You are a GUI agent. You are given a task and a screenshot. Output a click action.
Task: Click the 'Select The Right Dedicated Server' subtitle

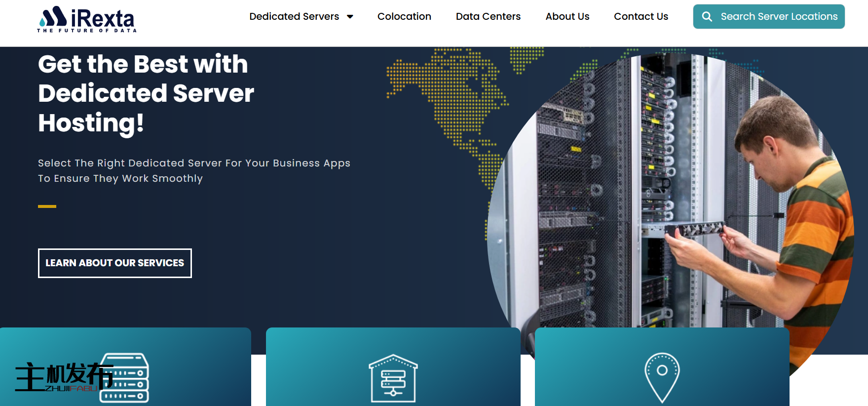tap(194, 170)
